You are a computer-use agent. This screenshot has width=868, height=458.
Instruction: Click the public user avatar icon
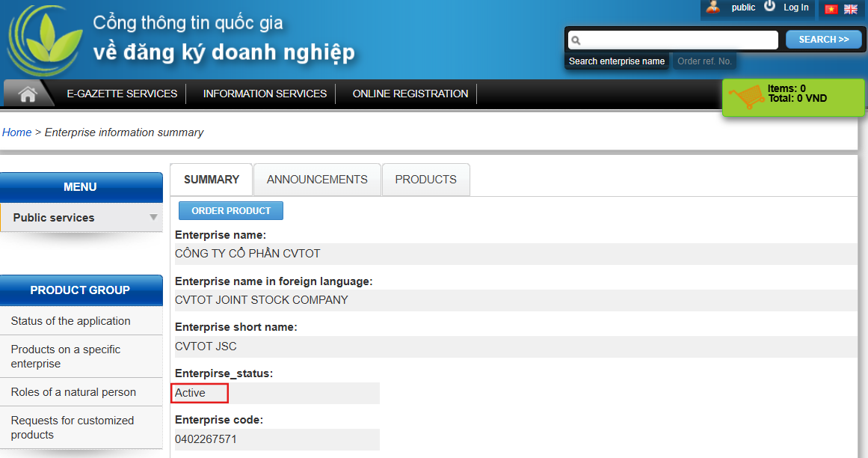pyautogui.click(x=713, y=7)
